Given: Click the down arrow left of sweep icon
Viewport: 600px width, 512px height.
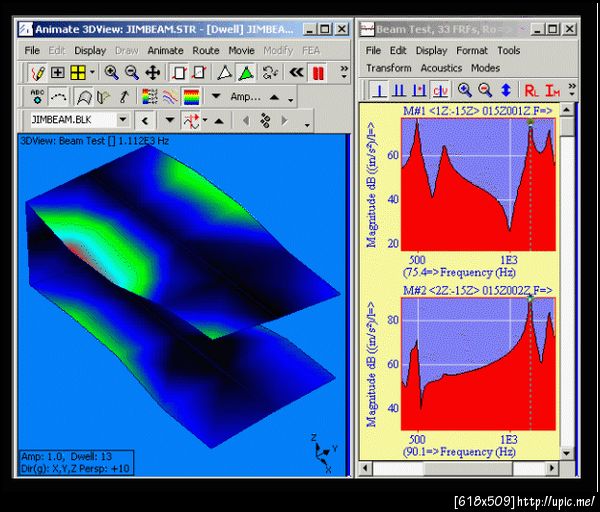Looking at the screenshot, I should coord(170,120).
